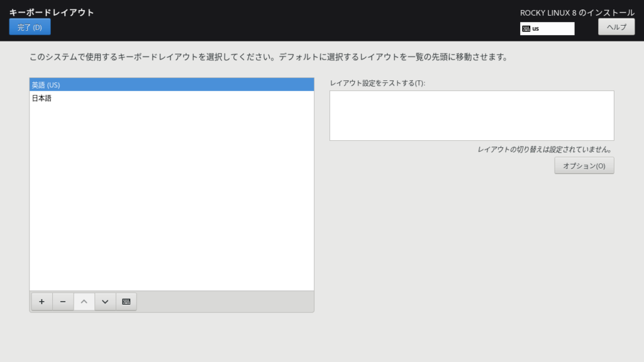Click the plus icon to add a layout
This screenshot has height=362, width=644.
coord(42,302)
